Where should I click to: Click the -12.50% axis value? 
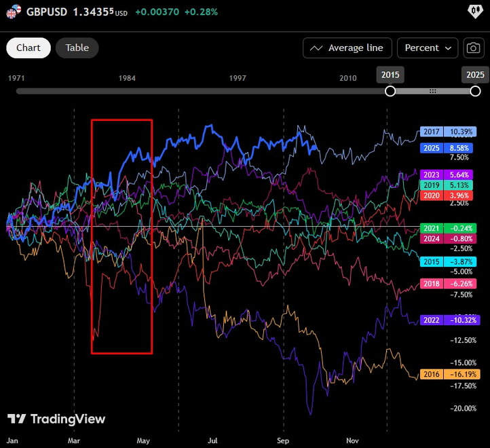(x=463, y=340)
